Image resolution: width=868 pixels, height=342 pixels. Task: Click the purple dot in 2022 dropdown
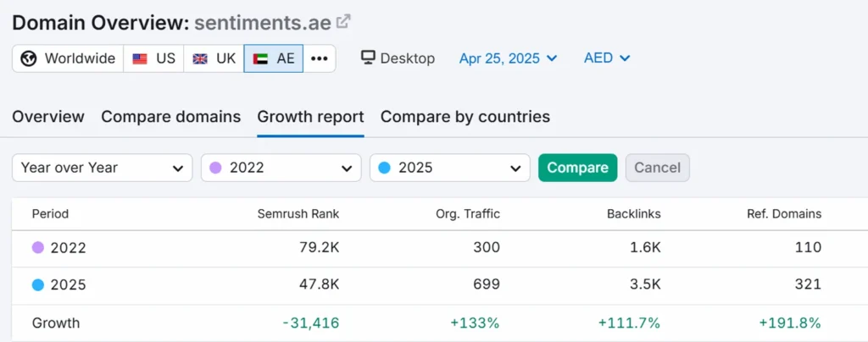point(216,168)
